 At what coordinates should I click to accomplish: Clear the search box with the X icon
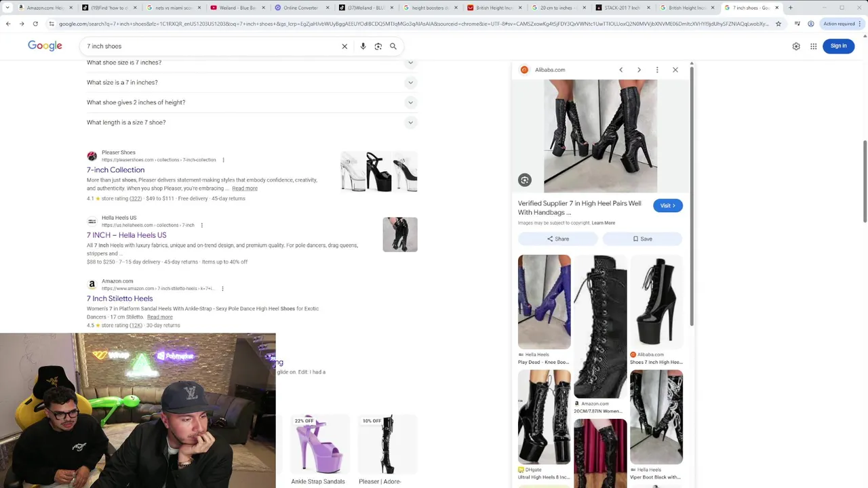click(344, 46)
